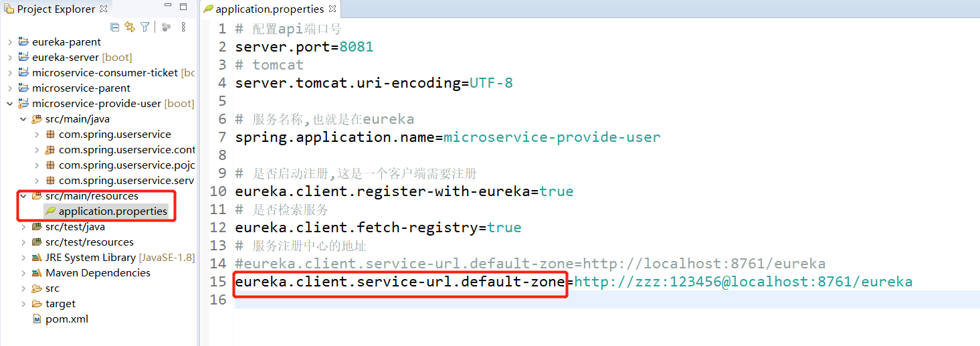Collapse the src/main/resources folder

[x=23, y=196]
